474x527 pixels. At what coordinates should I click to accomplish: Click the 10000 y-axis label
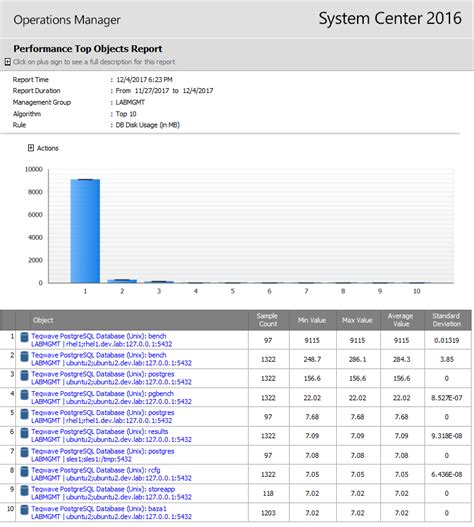point(34,169)
